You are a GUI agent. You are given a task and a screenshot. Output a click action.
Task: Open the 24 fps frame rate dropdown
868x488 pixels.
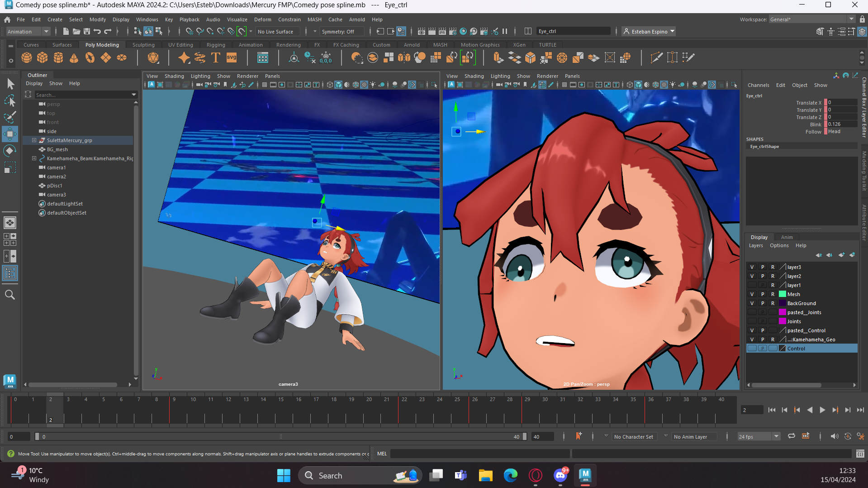click(x=759, y=437)
